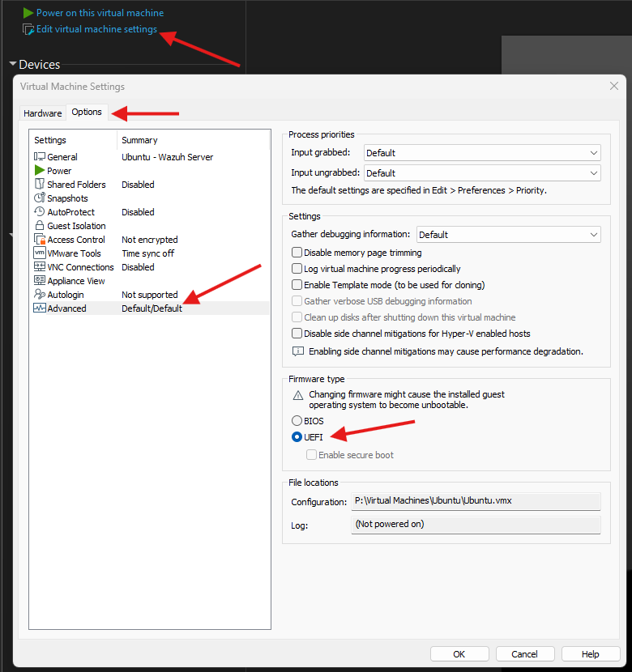Screen dimensions: 632x672
Task: Click Edit virtual machine settings link
Action: 96,29
